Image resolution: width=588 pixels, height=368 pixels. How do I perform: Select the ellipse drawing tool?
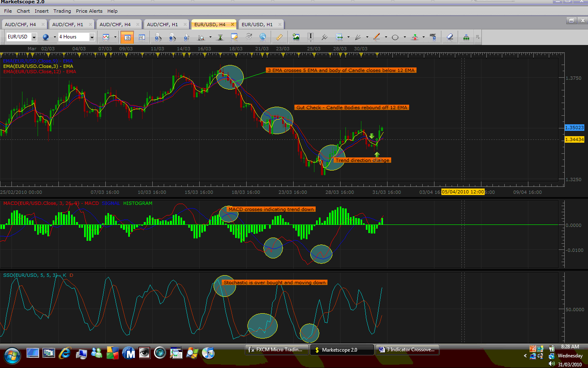395,37
